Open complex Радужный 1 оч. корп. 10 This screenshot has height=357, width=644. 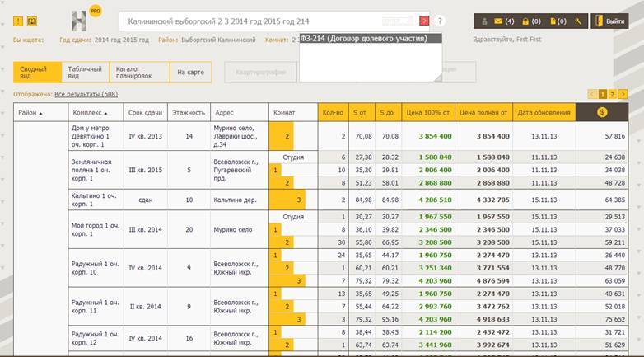click(x=95, y=268)
